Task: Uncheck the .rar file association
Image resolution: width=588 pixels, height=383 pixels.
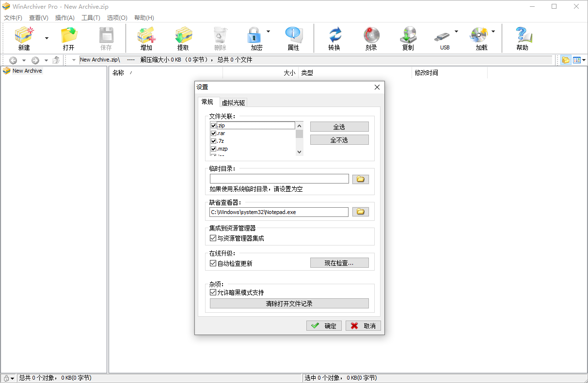Action: tap(213, 133)
